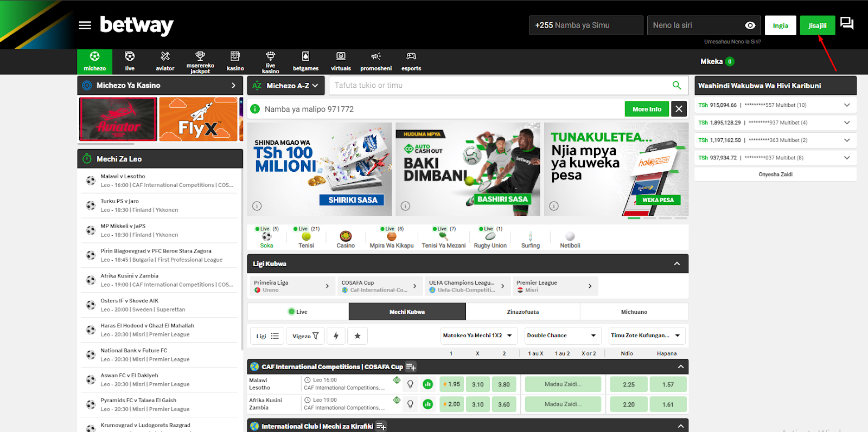Image resolution: width=868 pixels, height=432 pixels.
Task: Select the Rugby Union icon
Action: 490,237
